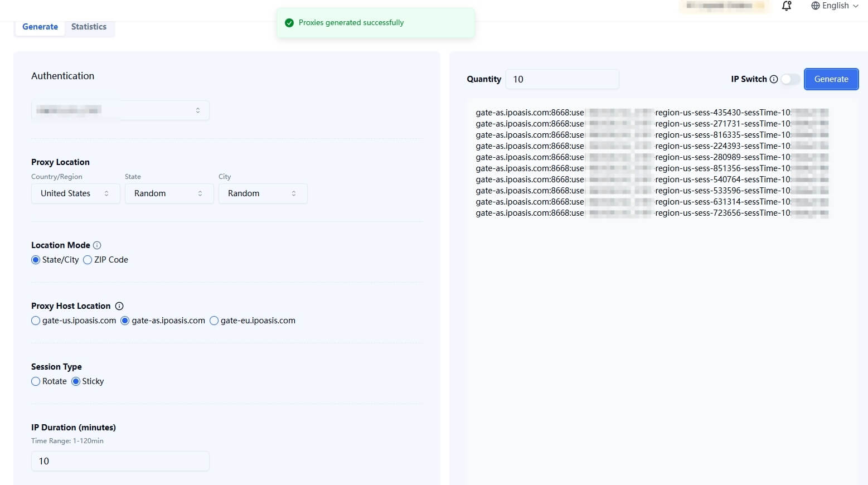The height and width of the screenshot is (485, 868).
Task: Open the Authentication account dropdown
Action: click(120, 110)
